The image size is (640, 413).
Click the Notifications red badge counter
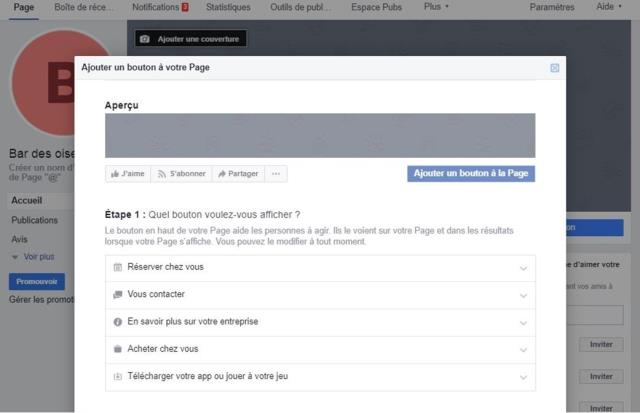click(185, 7)
